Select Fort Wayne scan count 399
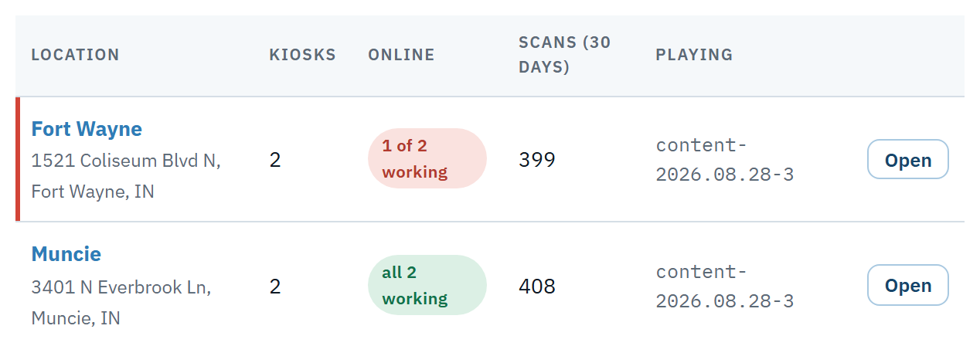This screenshot has width=980, height=363. click(x=537, y=160)
